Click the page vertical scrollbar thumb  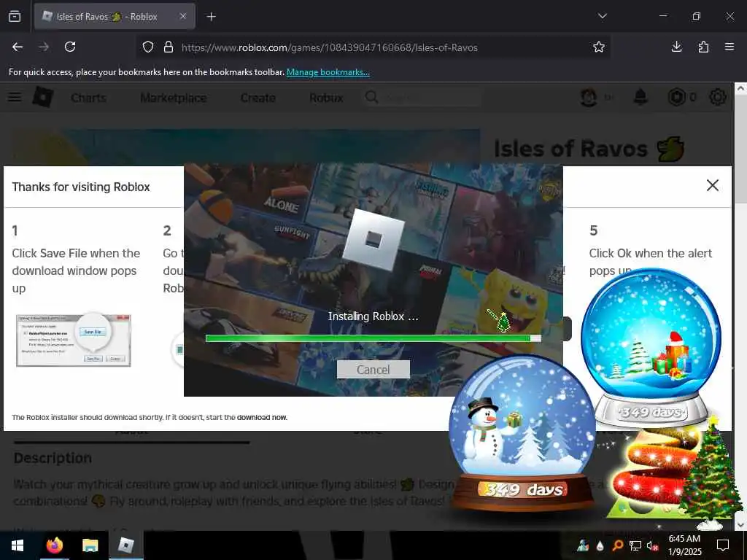pyautogui.click(x=740, y=150)
